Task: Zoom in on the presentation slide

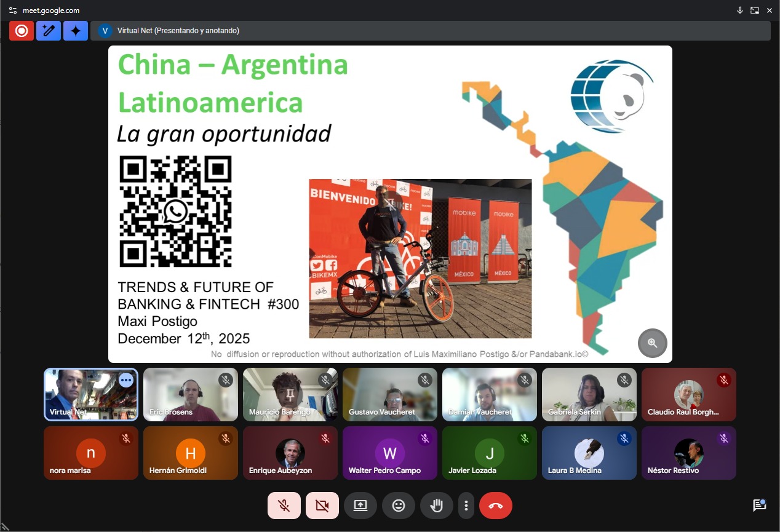Action: click(x=652, y=343)
